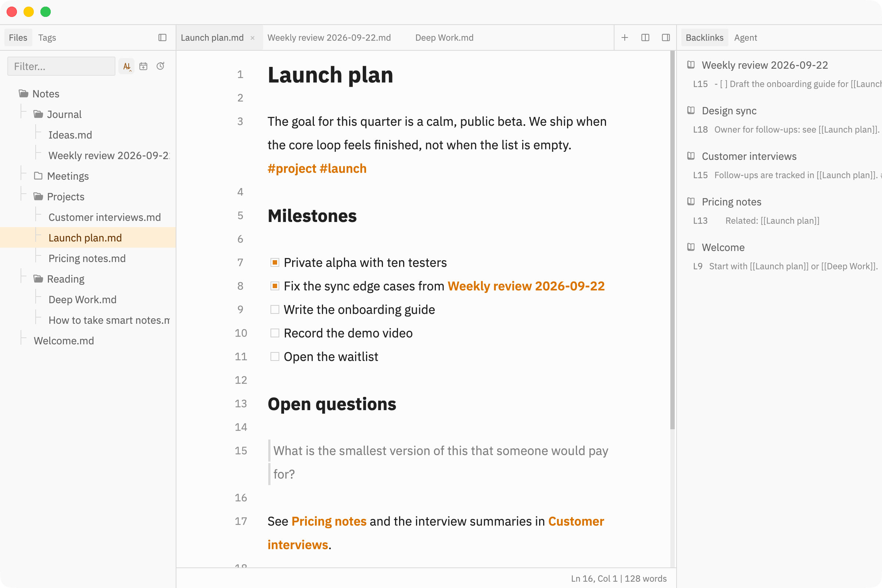Click status bar Ln 16, Col 1 text
This screenshot has width=882, height=588.
tap(594, 578)
